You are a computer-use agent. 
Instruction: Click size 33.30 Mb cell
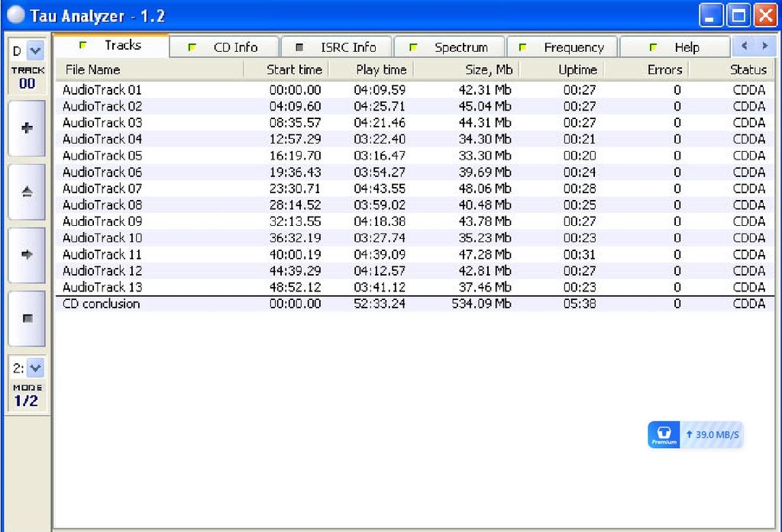(x=485, y=156)
